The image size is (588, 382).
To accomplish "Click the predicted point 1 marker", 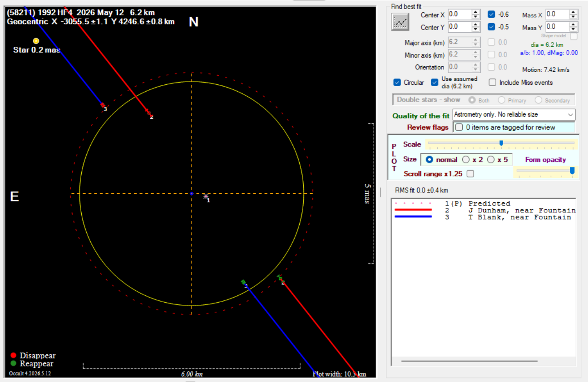I will [x=206, y=196].
